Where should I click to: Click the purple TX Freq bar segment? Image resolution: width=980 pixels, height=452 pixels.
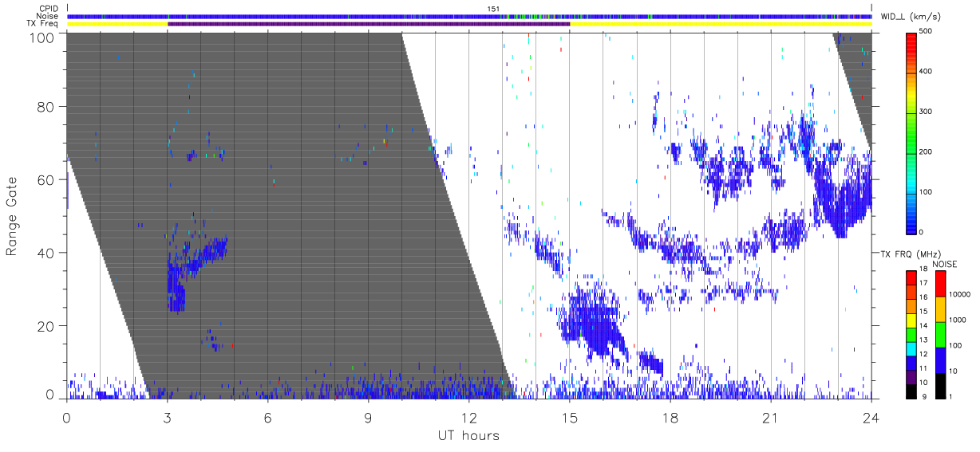pos(369,24)
